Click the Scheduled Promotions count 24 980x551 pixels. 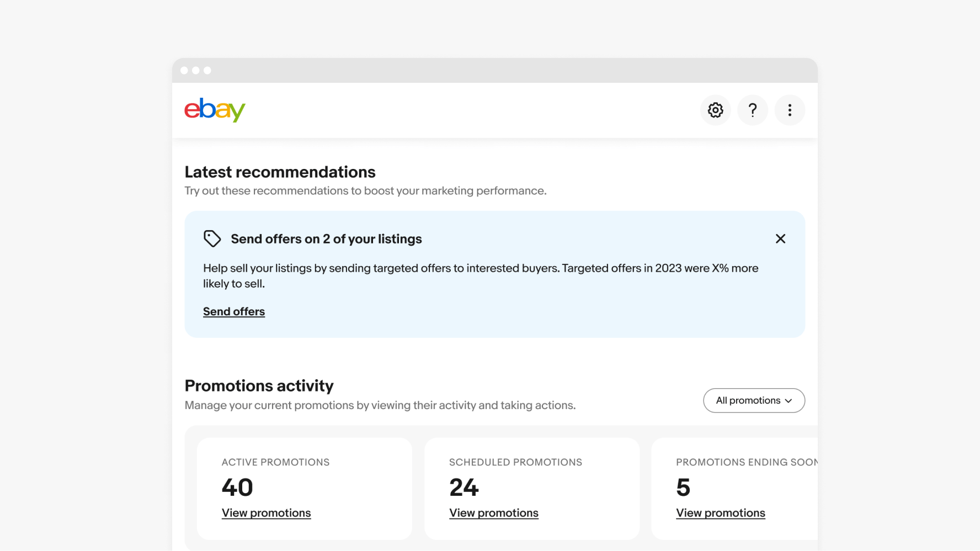pyautogui.click(x=464, y=488)
